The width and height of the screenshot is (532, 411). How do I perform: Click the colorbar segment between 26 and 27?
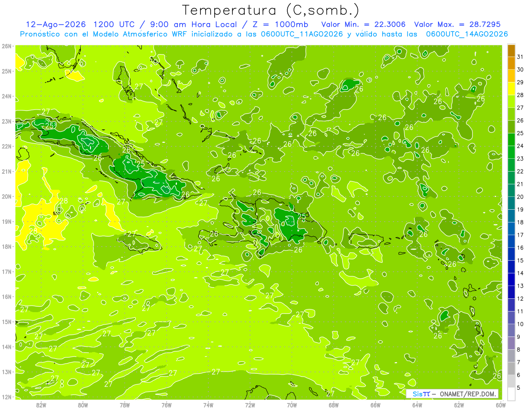coord(511,114)
